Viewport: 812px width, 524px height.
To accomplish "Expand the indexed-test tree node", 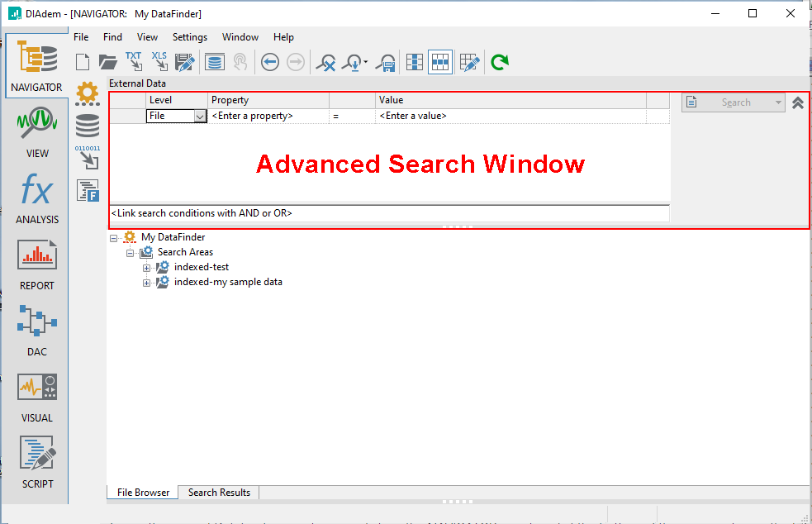I will point(147,268).
